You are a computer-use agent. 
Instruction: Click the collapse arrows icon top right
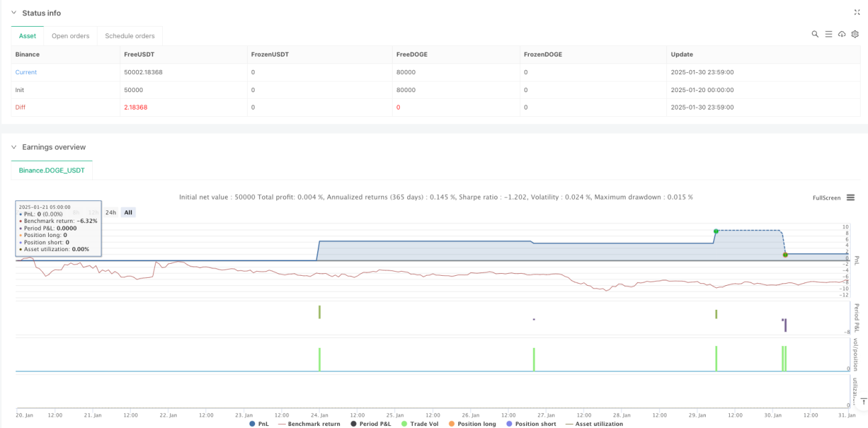(857, 12)
